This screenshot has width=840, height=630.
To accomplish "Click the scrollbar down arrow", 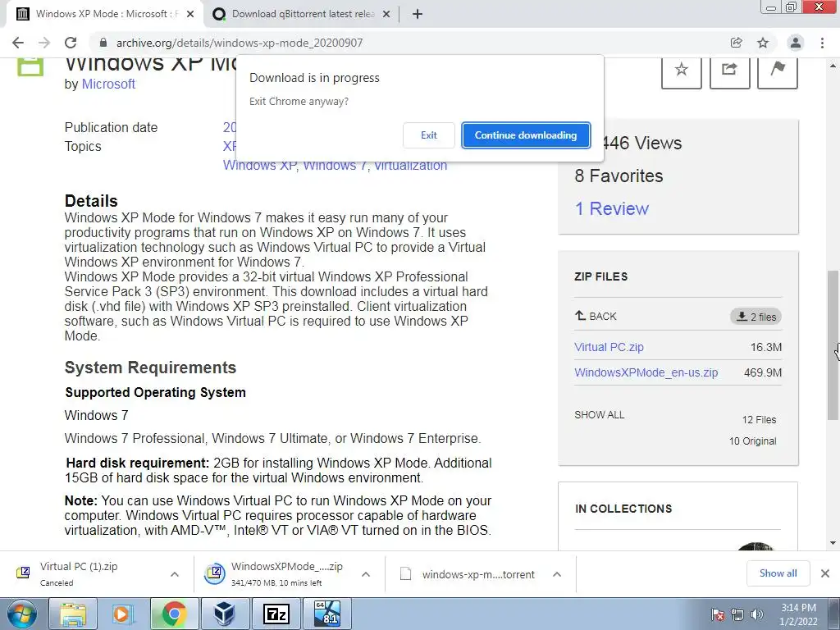I will tap(833, 543).
